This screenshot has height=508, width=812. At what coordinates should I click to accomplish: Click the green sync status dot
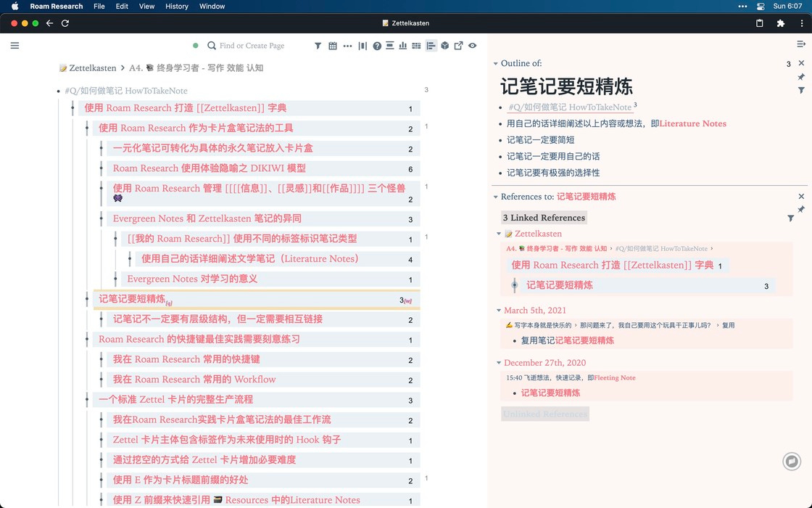pyautogui.click(x=195, y=46)
